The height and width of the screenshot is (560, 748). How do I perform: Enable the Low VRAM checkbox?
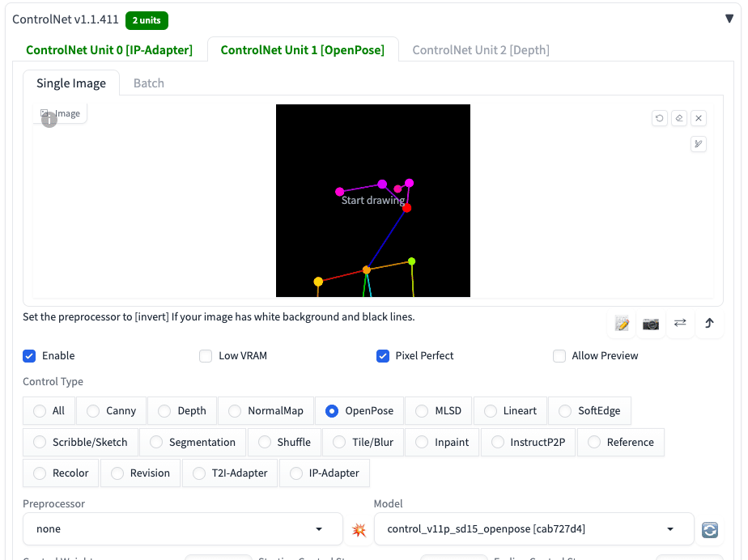[x=206, y=356]
